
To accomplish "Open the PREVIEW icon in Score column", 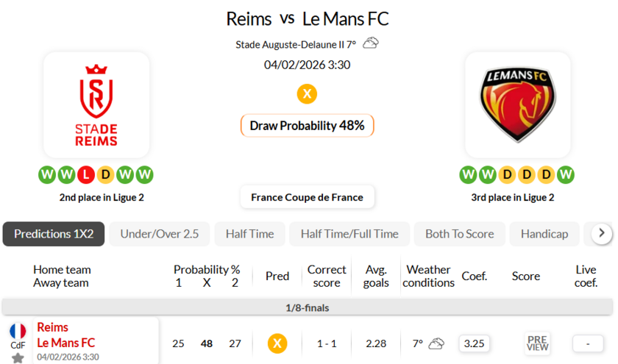I will coord(538,343).
